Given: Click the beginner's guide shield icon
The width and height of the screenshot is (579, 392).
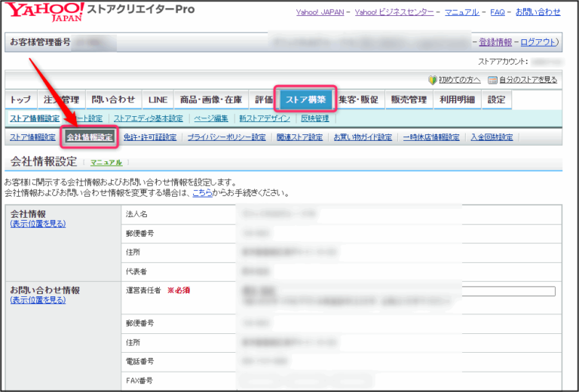Looking at the screenshot, I should coord(433,79).
